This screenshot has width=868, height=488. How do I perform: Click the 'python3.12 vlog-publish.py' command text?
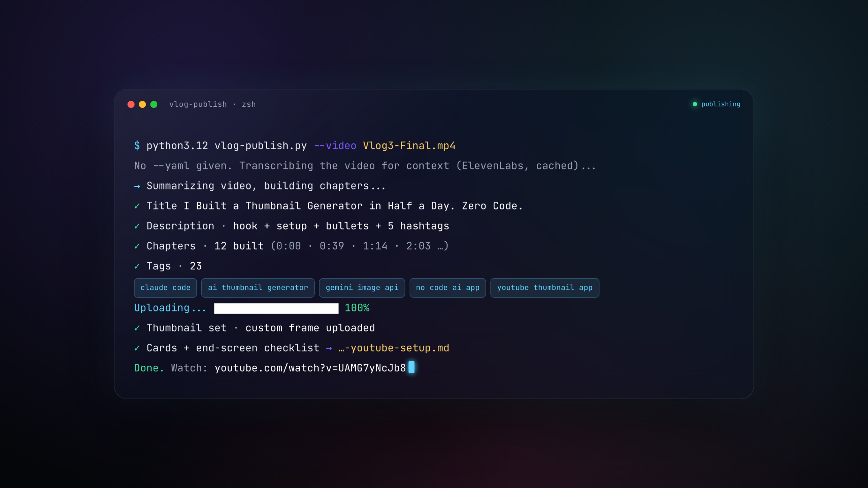point(226,146)
